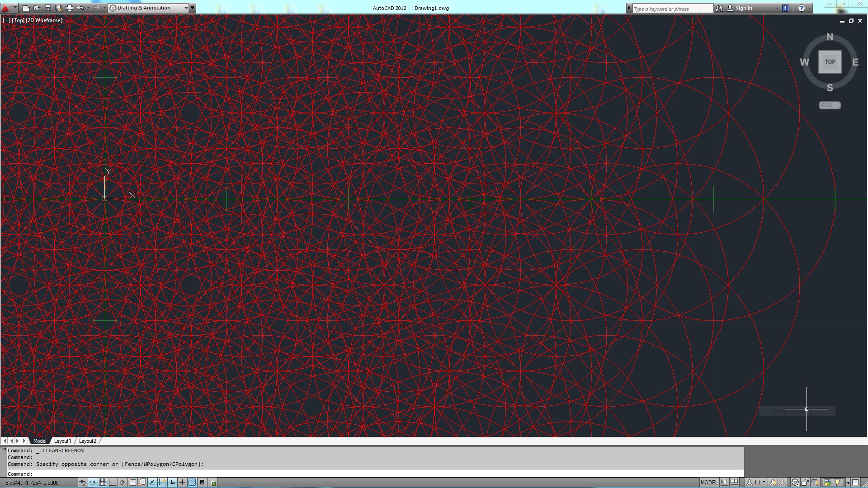Click TOP face of the ViewCube
Viewport: 868px width, 488px height.
830,62
